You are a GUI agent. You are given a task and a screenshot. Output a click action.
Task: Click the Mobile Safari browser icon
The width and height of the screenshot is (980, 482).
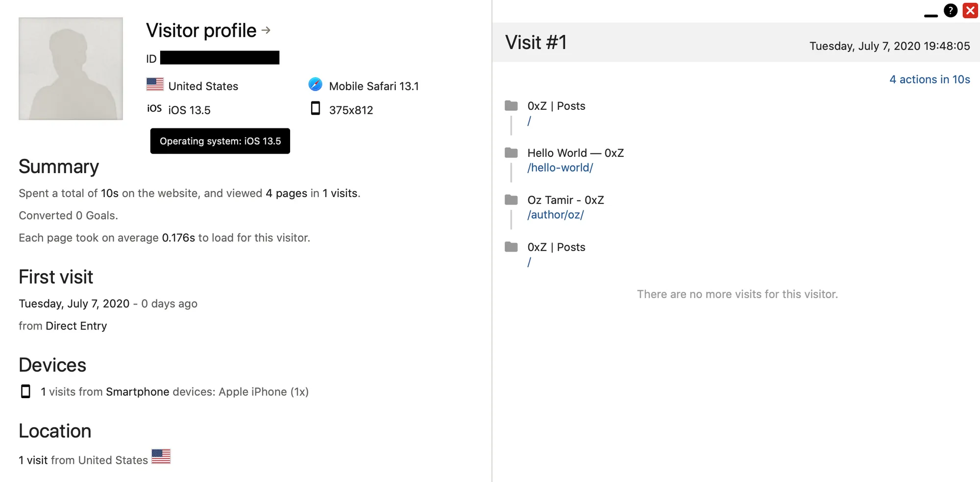coord(315,84)
